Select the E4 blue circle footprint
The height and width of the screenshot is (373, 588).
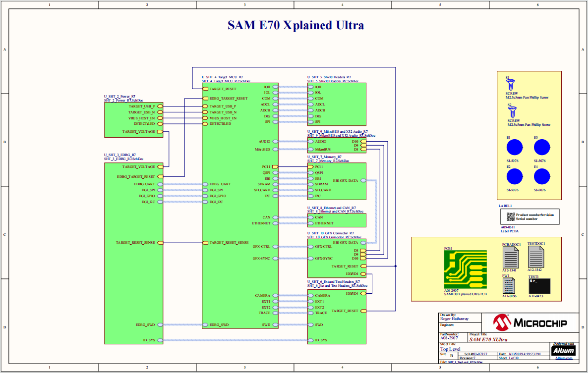point(541,177)
